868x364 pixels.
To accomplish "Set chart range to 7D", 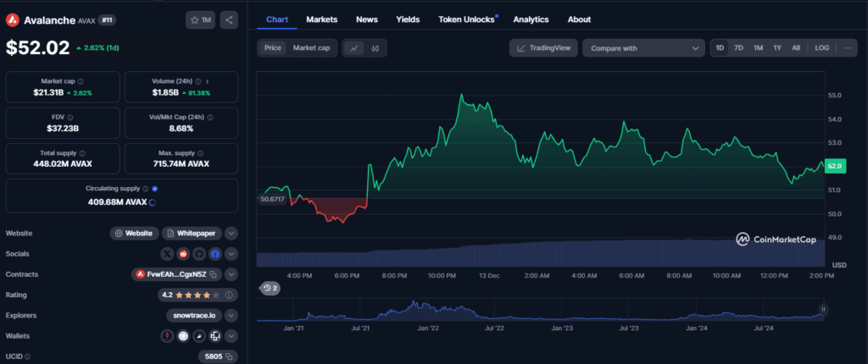I will 738,48.
